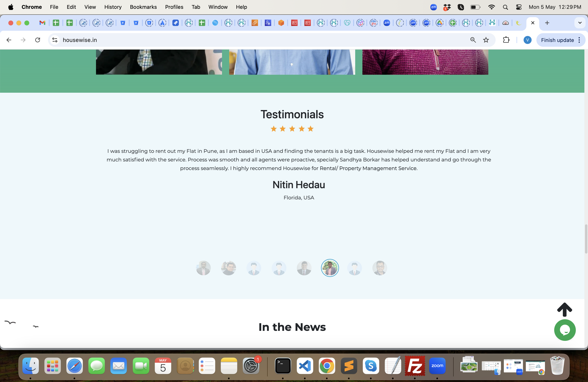Click the Florida, USA location text
Image resolution: width=588 pixels, height=382 pixels.
point(299,198)
